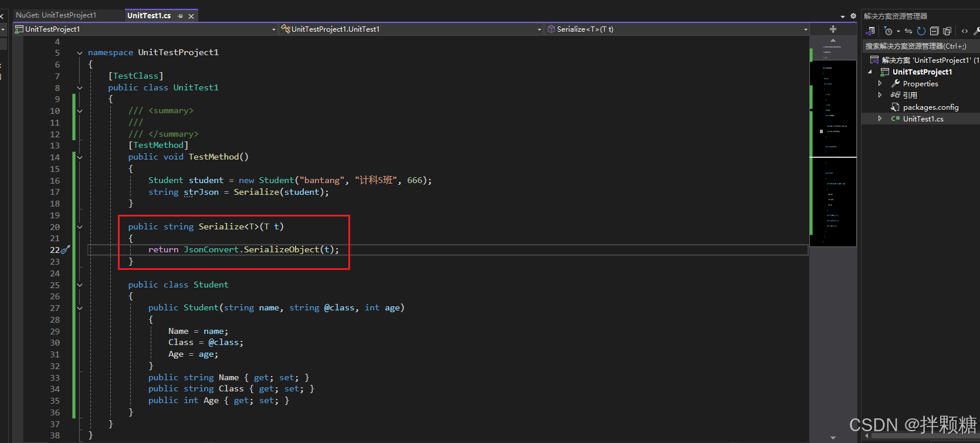Open the pending changes filter dropdown arrow
Viewport: 980px width, 443px height.
(x=898, y=32)
